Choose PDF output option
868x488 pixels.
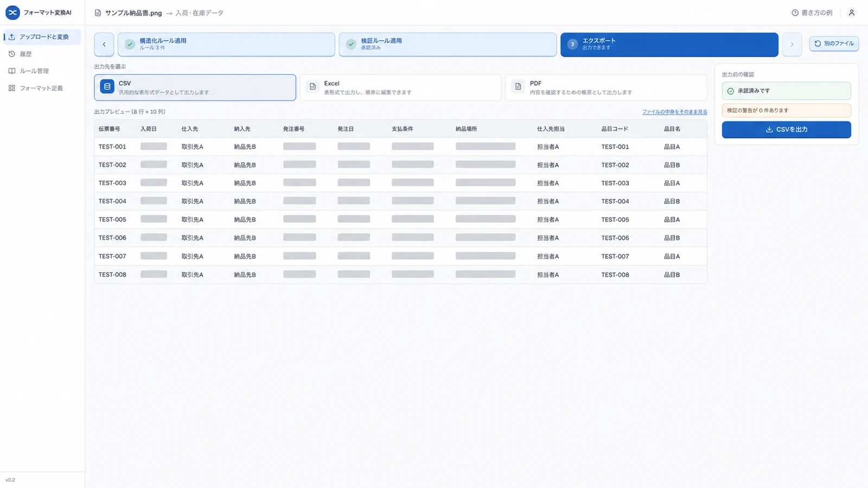click(x=606, y=87)
